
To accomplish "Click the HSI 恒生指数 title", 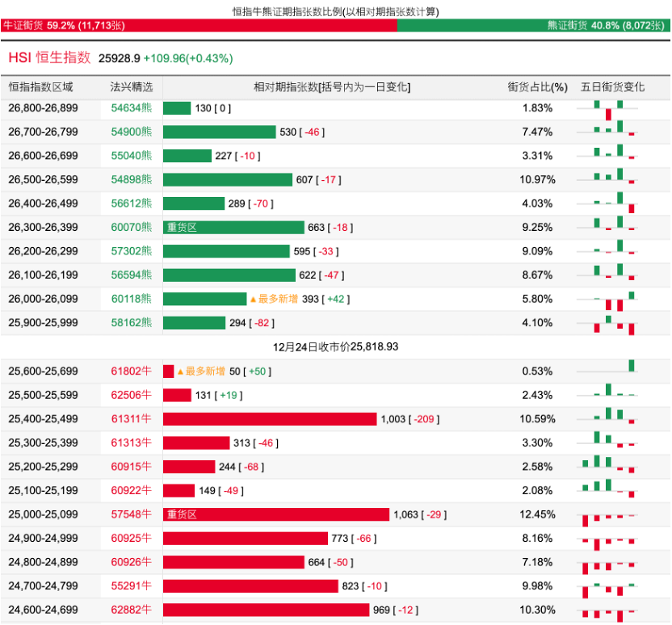I will 49,58.
